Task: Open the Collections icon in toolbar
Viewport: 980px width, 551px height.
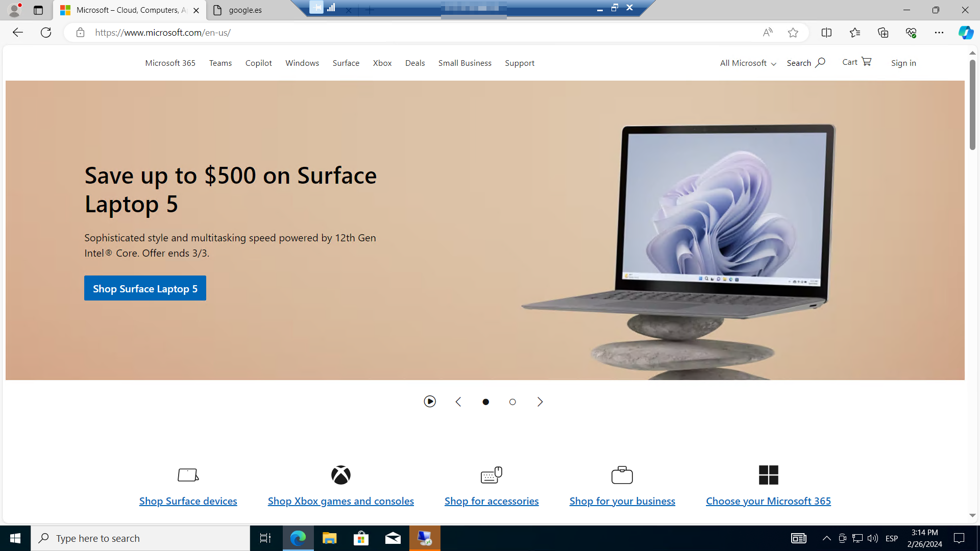Action: click(x=883, y=33)
